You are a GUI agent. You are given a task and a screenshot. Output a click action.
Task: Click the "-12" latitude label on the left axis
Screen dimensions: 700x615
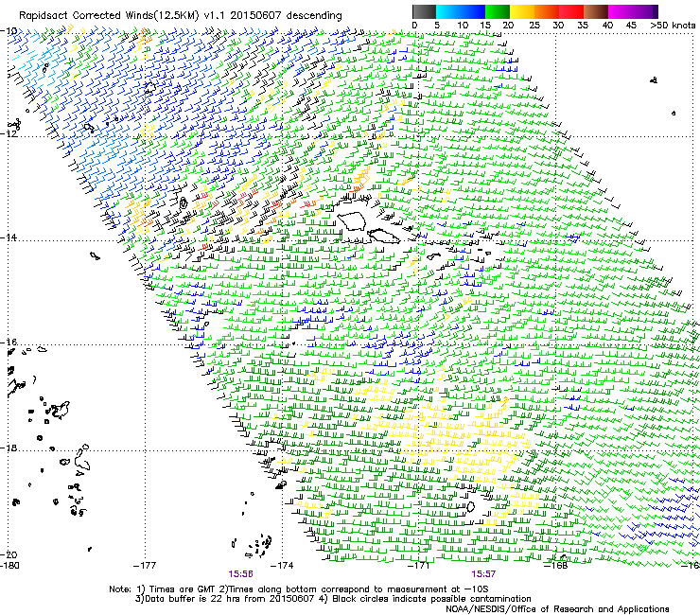pos(9,133)
